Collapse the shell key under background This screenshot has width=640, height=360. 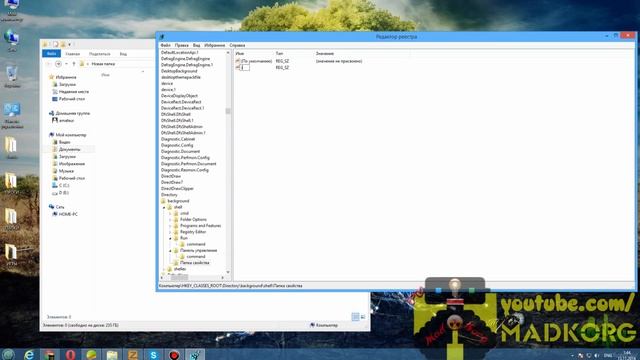164,207
